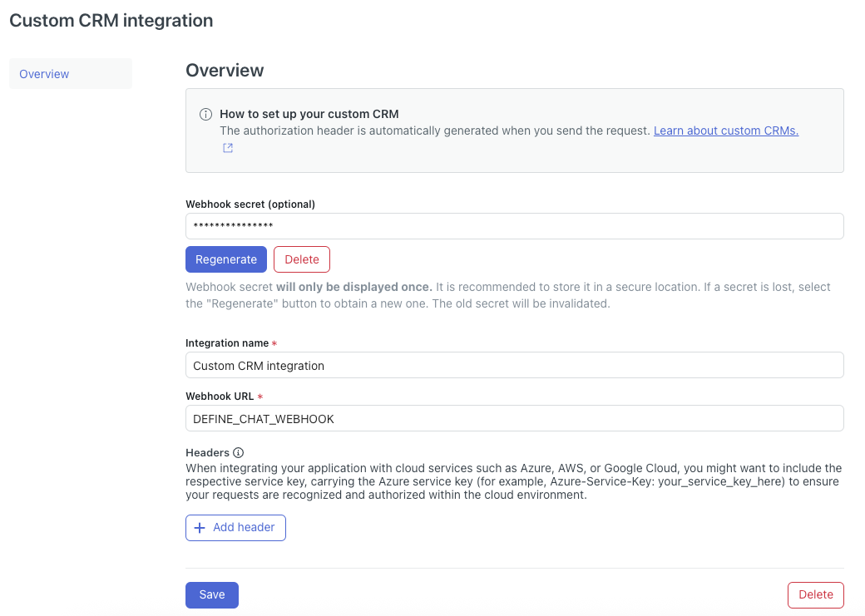
Task: Click the Overview section heading
Action: pyautogui.click(x=225, y=71)
